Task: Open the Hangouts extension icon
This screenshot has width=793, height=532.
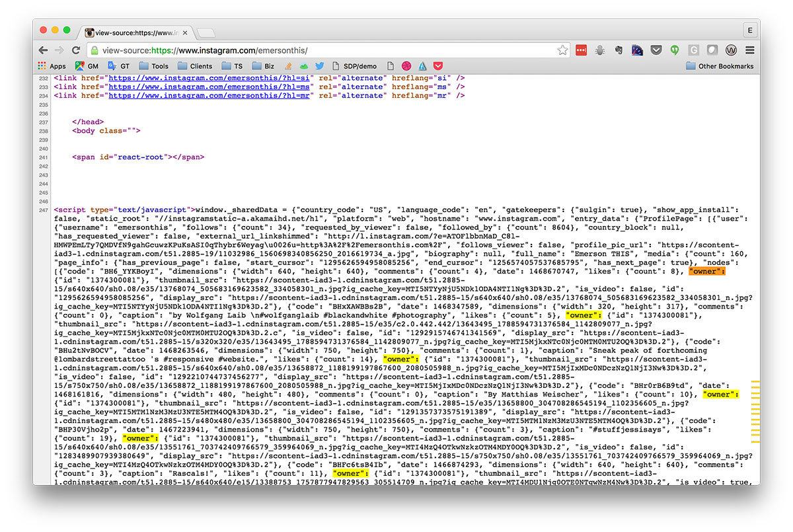Action: pyautogui.click(x=675, y=50)
